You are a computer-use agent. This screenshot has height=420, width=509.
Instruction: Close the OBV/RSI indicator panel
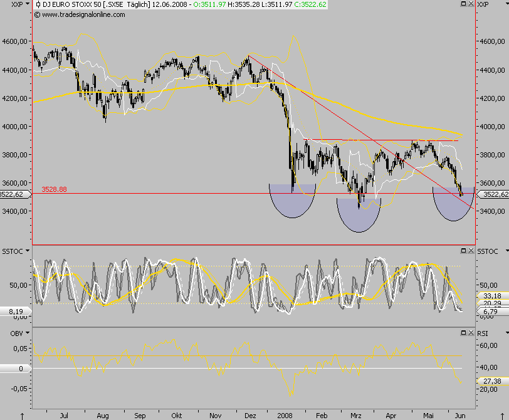pyautogui.click(x=471, y=333)
